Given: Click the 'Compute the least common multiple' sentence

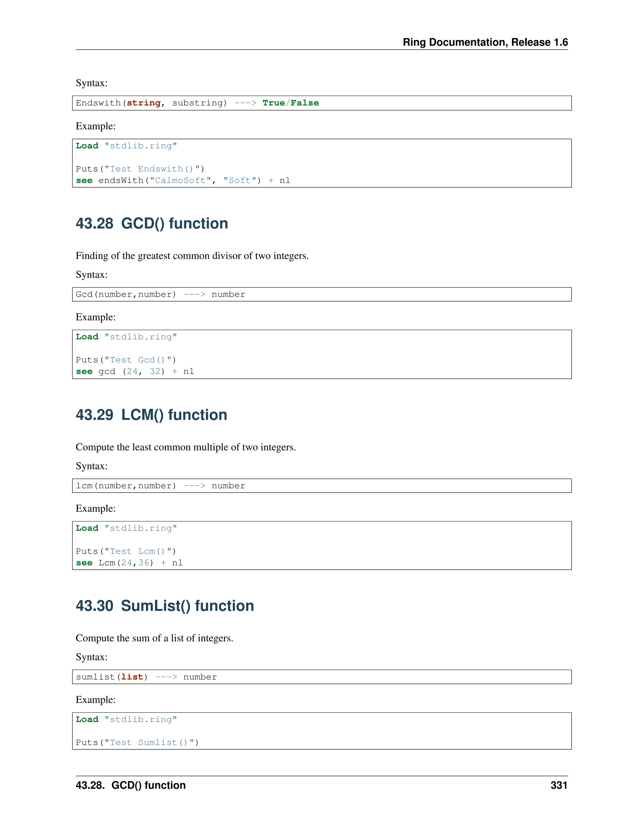Looking at the screenshot, I should click(186, 447).
